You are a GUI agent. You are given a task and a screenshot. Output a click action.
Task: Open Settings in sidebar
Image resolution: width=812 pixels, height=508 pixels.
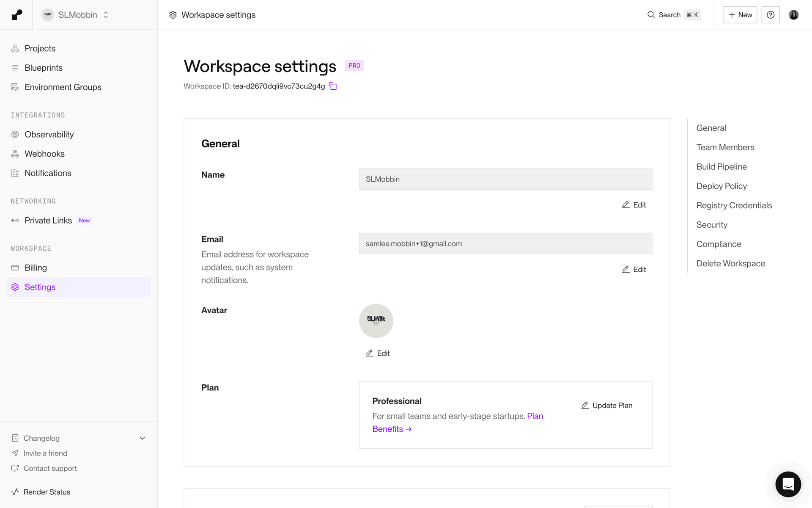pos(79,287)
